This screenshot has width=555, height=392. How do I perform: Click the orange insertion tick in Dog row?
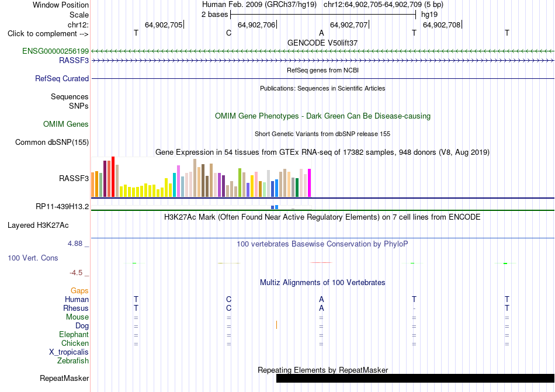276,325
